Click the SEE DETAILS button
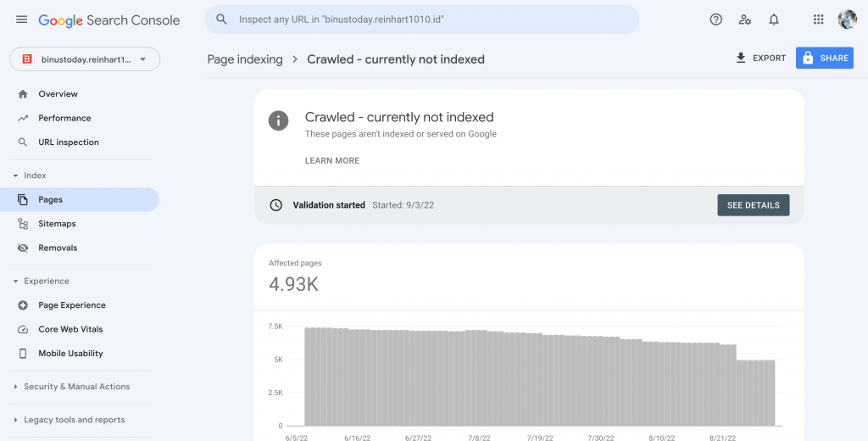The height and width of the screenshot is (441, 868). pyautogui.click(x=753, y=205)
